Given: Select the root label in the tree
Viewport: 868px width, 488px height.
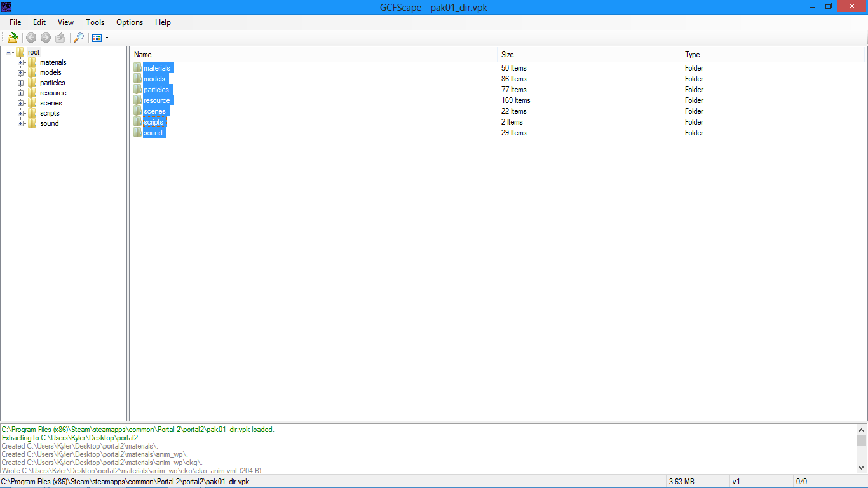Looking at the screenshot, I should tap(34, 52).
